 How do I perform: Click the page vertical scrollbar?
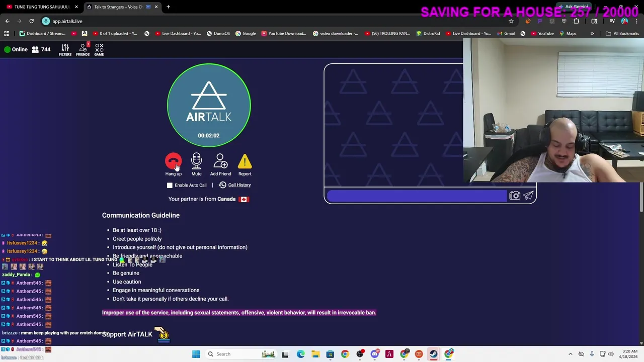641,201
